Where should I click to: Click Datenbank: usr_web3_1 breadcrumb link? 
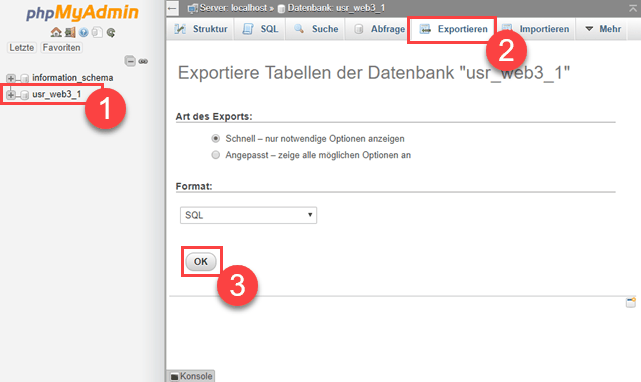pyautogui.click(x=336, y=8)
